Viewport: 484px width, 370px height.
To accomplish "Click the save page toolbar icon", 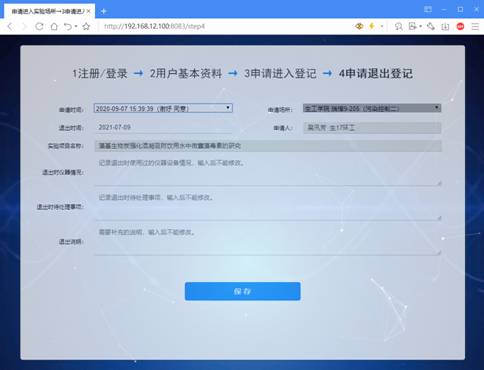I will coord(413,26).
